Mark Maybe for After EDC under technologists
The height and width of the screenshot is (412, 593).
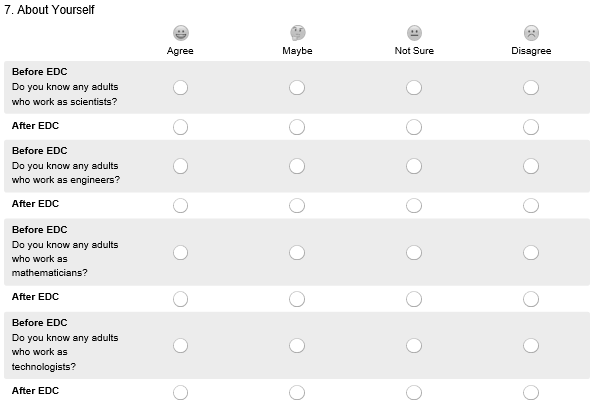click(297, 392)
